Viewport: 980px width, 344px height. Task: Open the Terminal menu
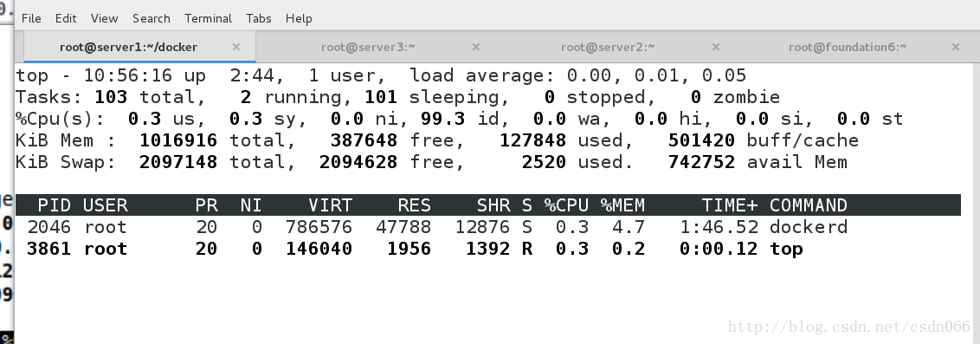[208, 18]
